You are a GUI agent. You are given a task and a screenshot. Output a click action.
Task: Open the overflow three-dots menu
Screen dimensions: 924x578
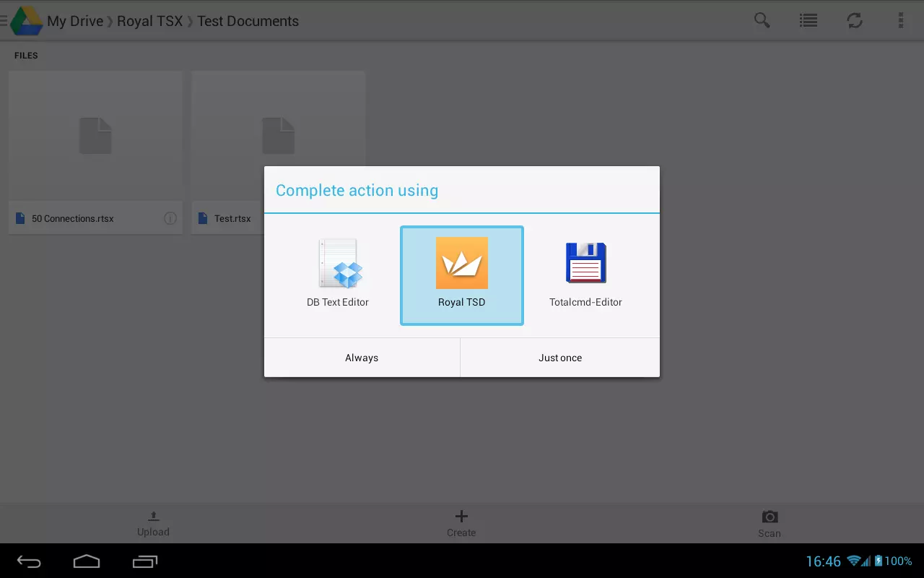tap(901, 20)
